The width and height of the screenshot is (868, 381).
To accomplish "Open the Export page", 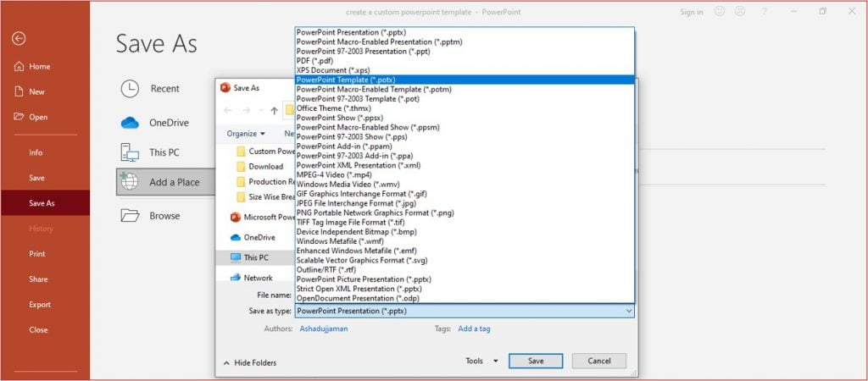I will click(x=40, y=305).
